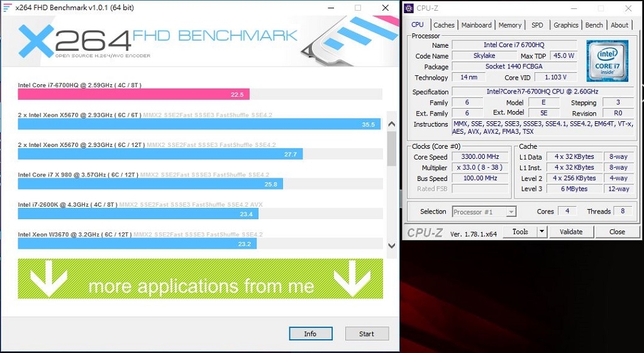The height and width of the screenshot is (353, 644).
Task: Click the blue 25.8 result bar
Action: point(150,184)
